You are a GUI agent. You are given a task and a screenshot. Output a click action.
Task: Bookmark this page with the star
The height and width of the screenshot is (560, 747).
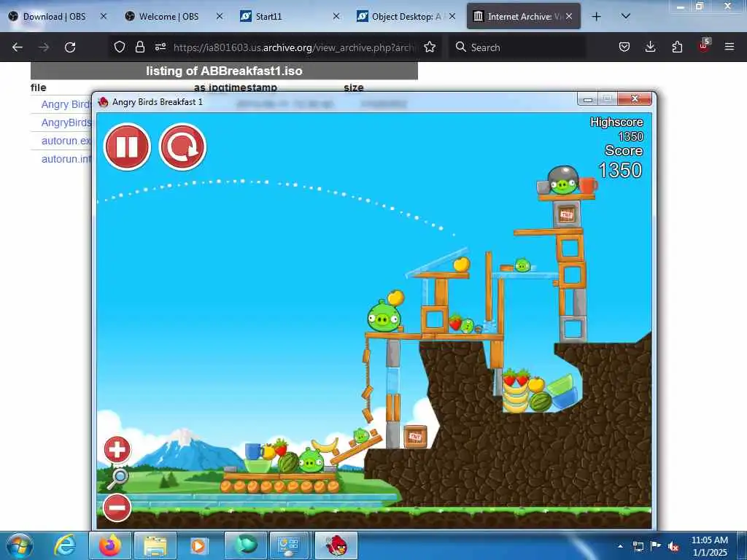pos(430,47)
